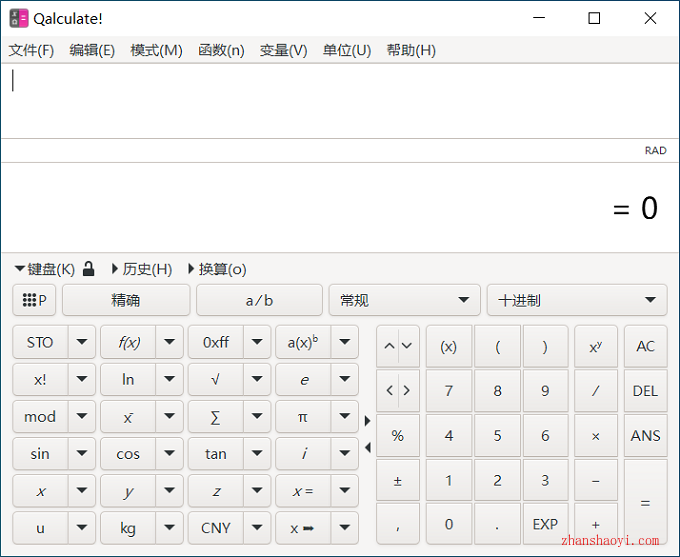Open the 函数(n) menu
680x557 pixels.
[x=221, y=50]
